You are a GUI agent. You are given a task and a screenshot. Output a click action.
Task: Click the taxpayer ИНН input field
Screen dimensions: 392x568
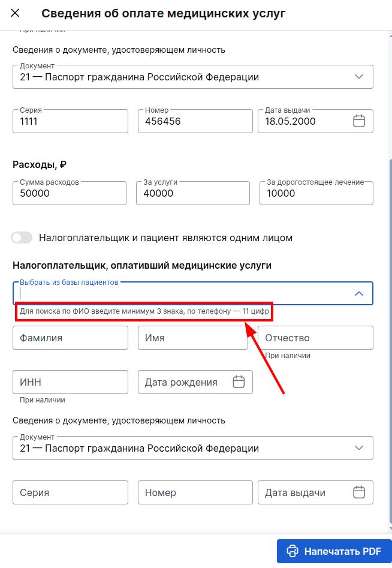70,382
